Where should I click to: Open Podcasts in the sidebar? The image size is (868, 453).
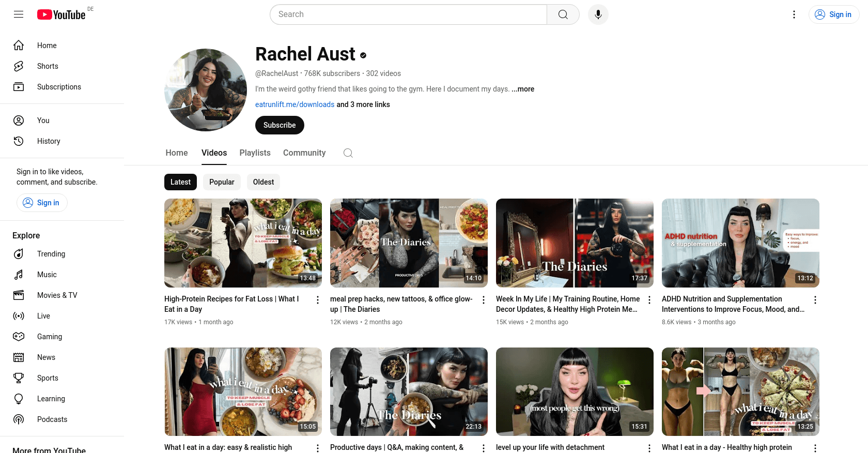click(x=52, y=419)
